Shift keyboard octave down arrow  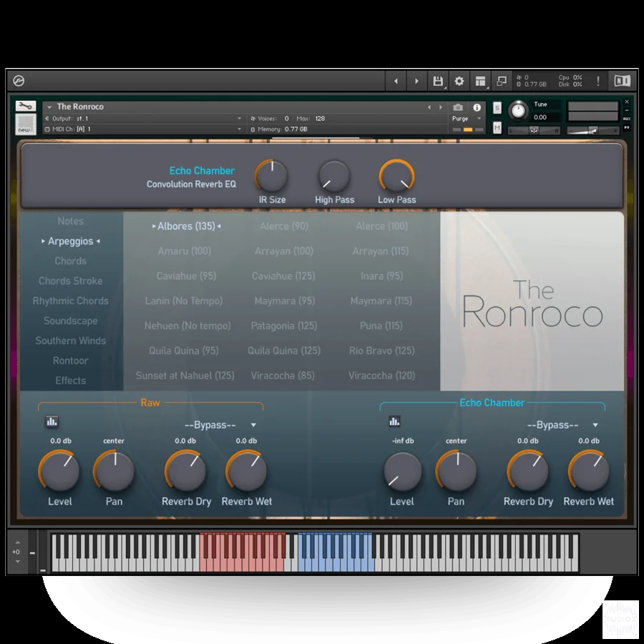point(17,561)
